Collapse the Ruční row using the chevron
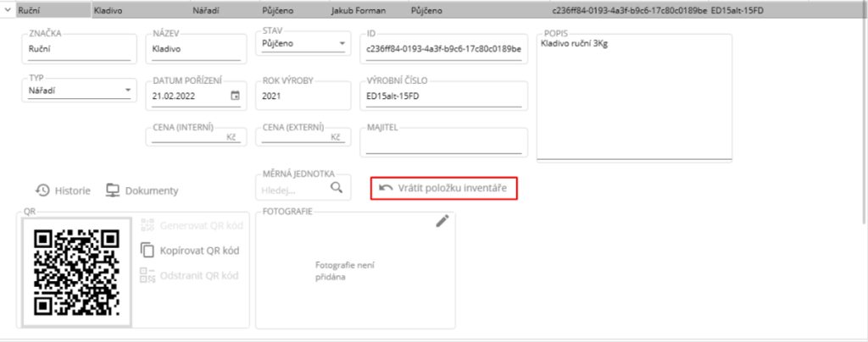 tap(8, 10)
